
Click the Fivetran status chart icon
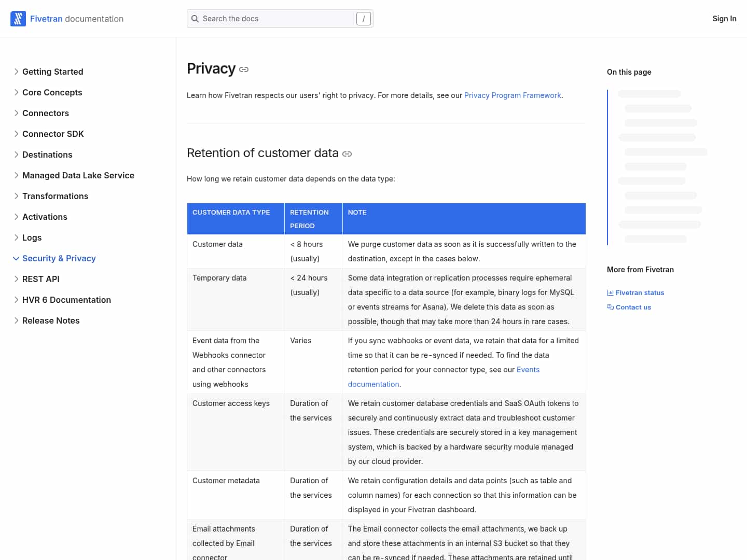610,293
